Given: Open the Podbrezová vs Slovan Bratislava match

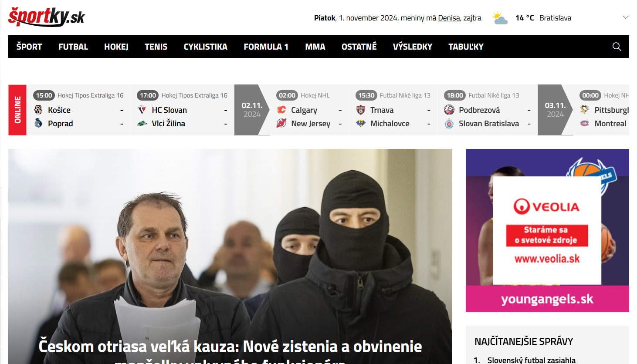Looking at the screenshot, I should (488, 117).
